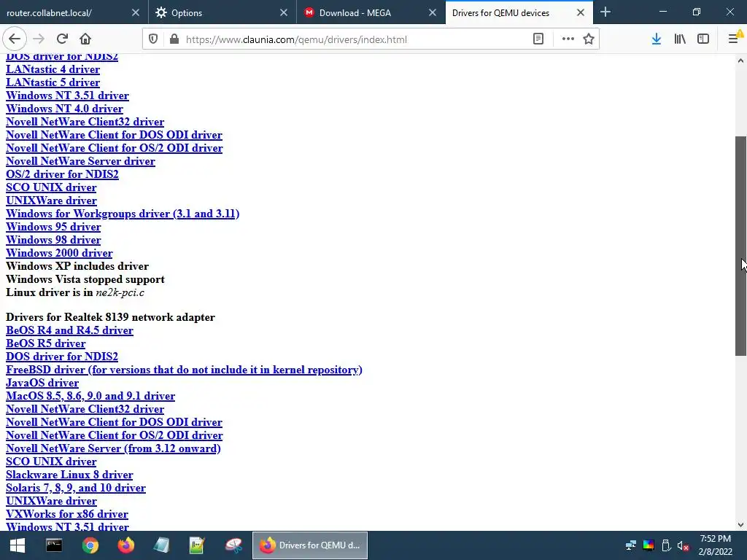Open Google Chrome from taskbar
The image size is (747, 560).
(x=90, y=545)
